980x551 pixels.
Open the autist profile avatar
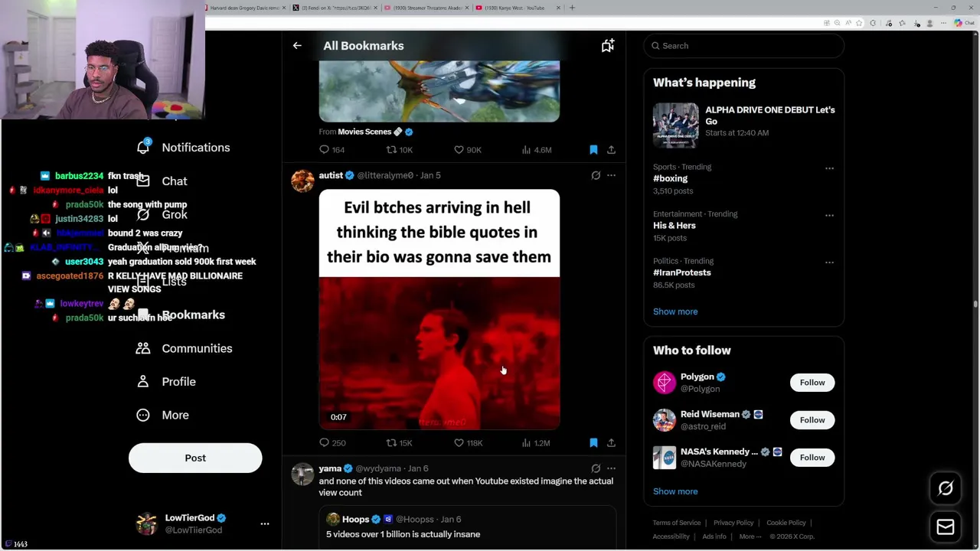coord(302,181)
